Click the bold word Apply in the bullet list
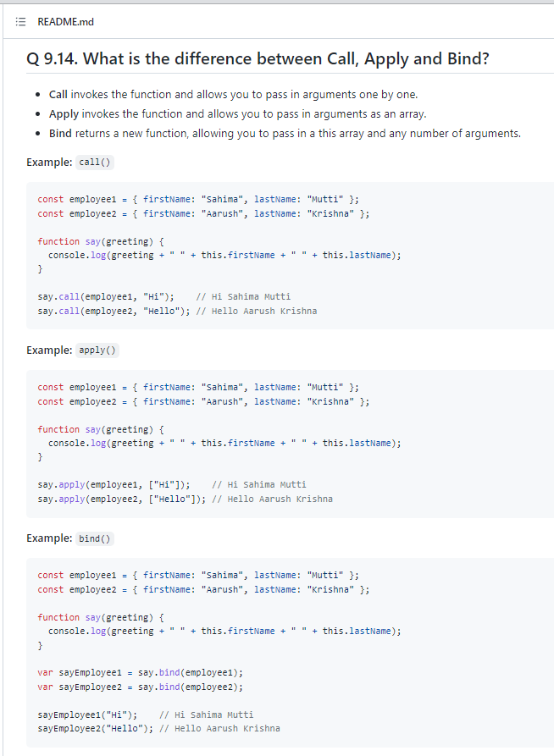The width and height of the screenshot is (554, 756). click(x=64, y=113)
